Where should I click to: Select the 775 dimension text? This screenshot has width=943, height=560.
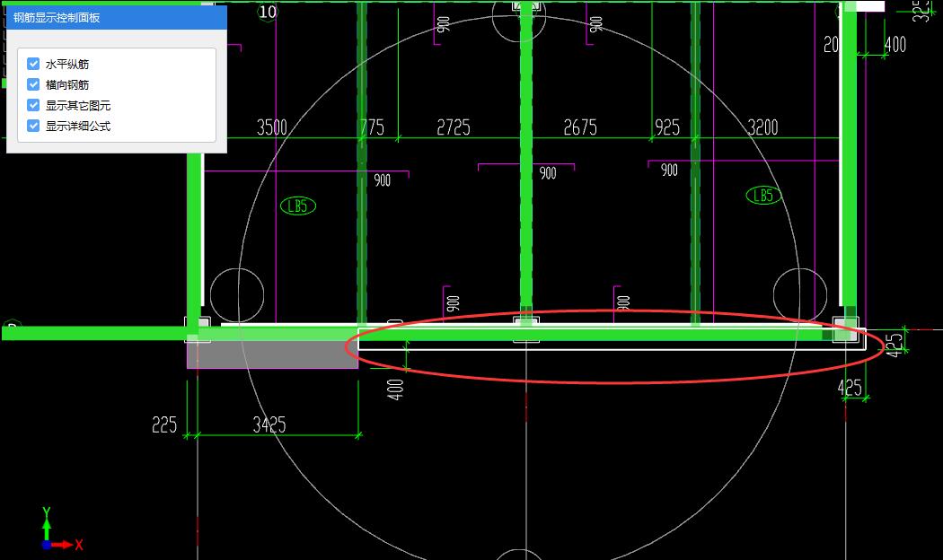click(373, 127)
